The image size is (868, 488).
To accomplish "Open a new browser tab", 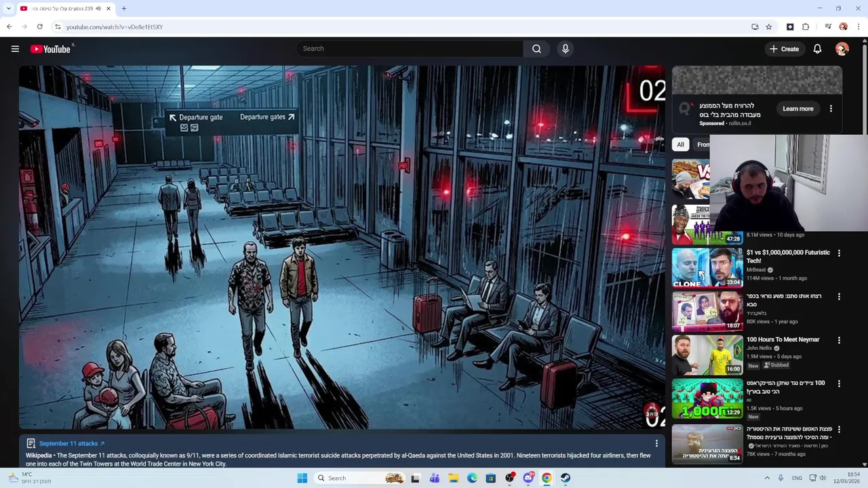I will pyautogui.click(x=124, y=9).
